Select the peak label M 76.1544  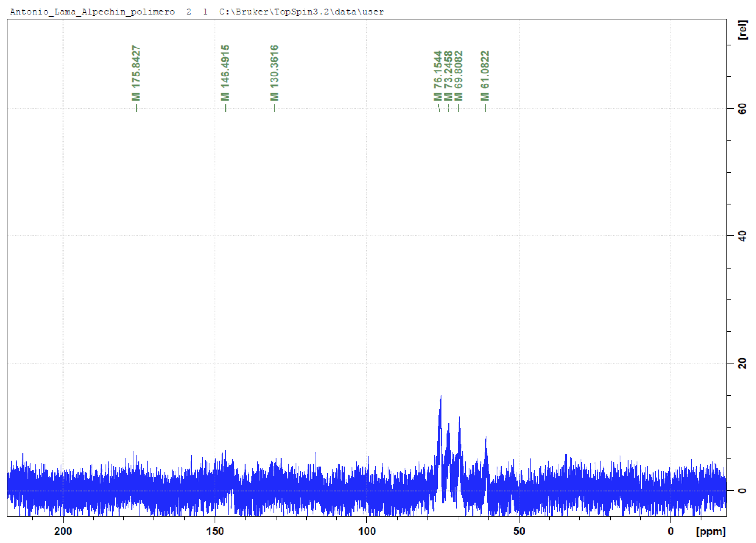click(x=438, y=73)
